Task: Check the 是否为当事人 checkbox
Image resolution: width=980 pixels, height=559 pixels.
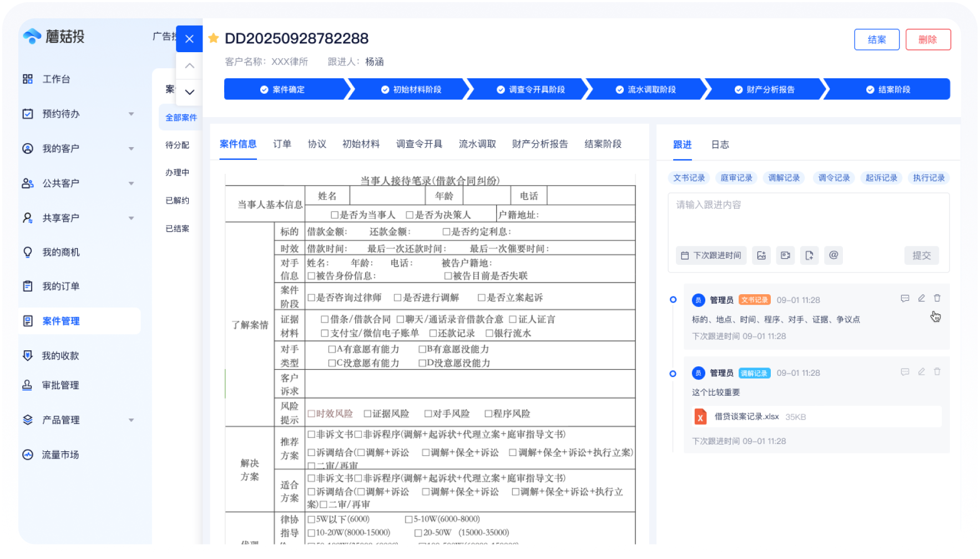Action: click(x=335, y=215)
